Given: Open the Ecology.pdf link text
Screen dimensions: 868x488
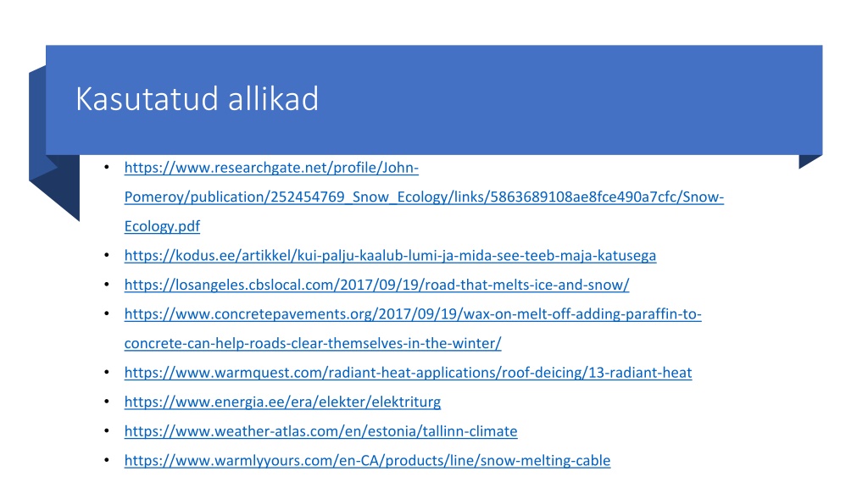Looking at the screenshot, I should [162, 226].
